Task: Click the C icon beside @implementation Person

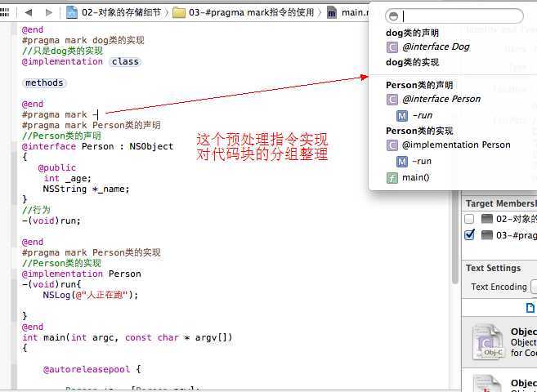Action: point(392,145)
